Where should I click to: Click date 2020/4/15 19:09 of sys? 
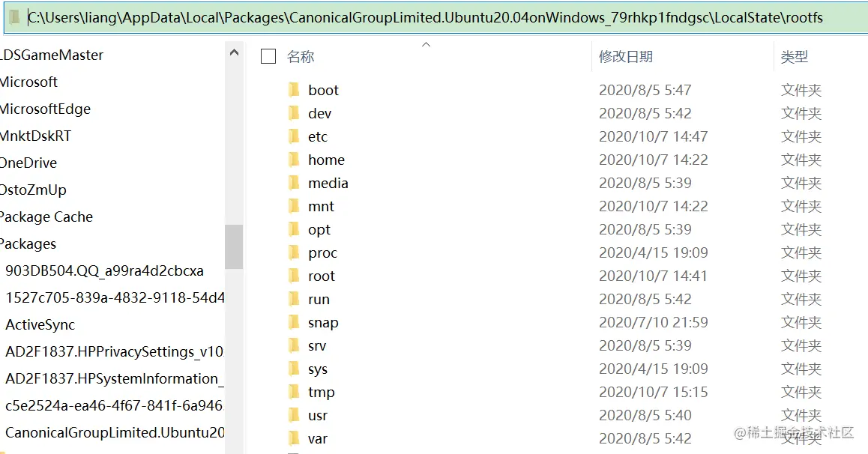click(653, 369)
